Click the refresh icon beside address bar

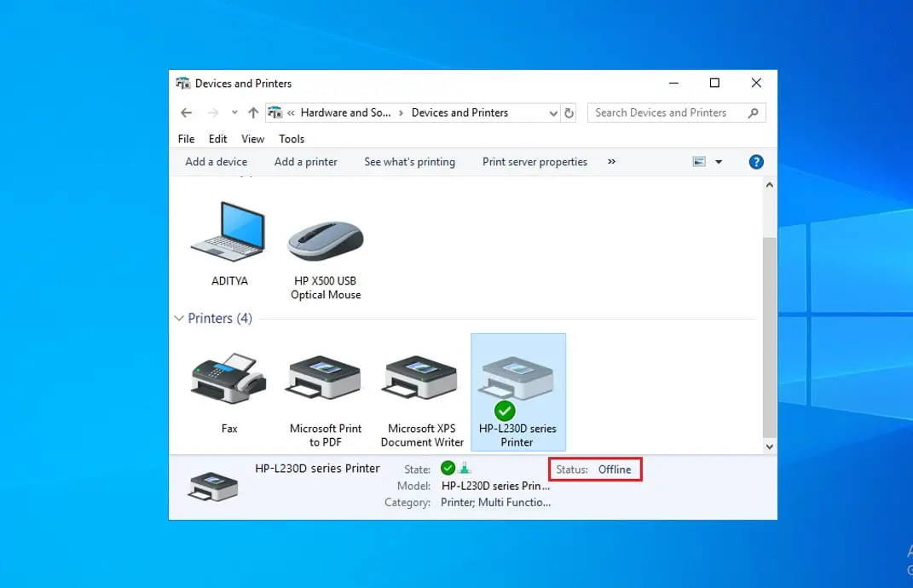tap(569, 113)
